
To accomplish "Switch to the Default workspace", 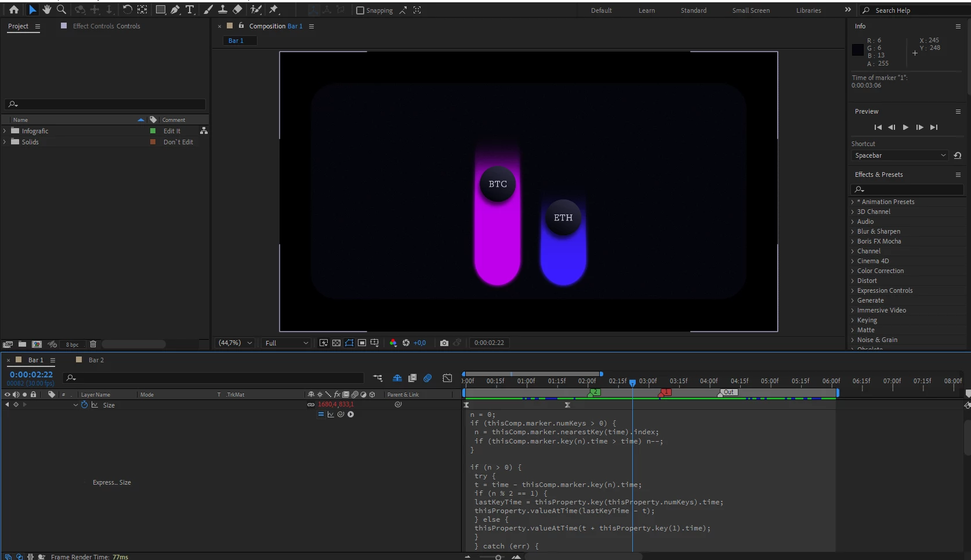I will (602, 10).
